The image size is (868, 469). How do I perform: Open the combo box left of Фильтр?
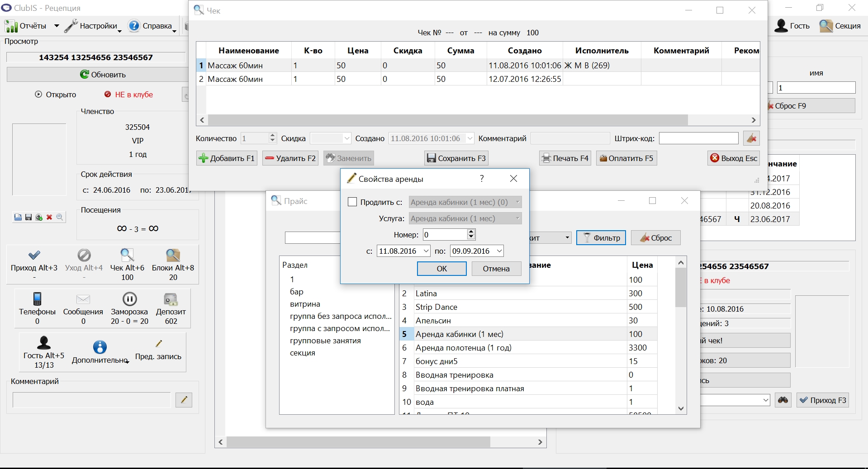[x=550, y=238]
